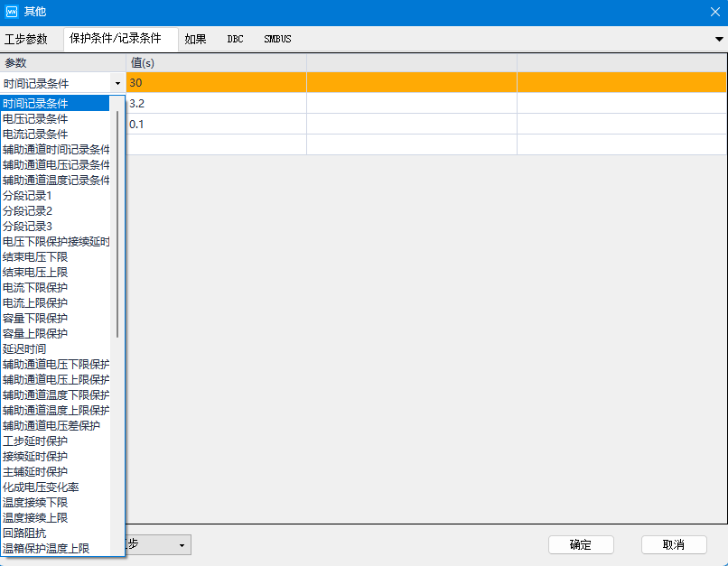This screenshot has height=566, width=728.
Task: Select 工步延时保护 from list
Action: pyautogui.click(x=55, y=441)
